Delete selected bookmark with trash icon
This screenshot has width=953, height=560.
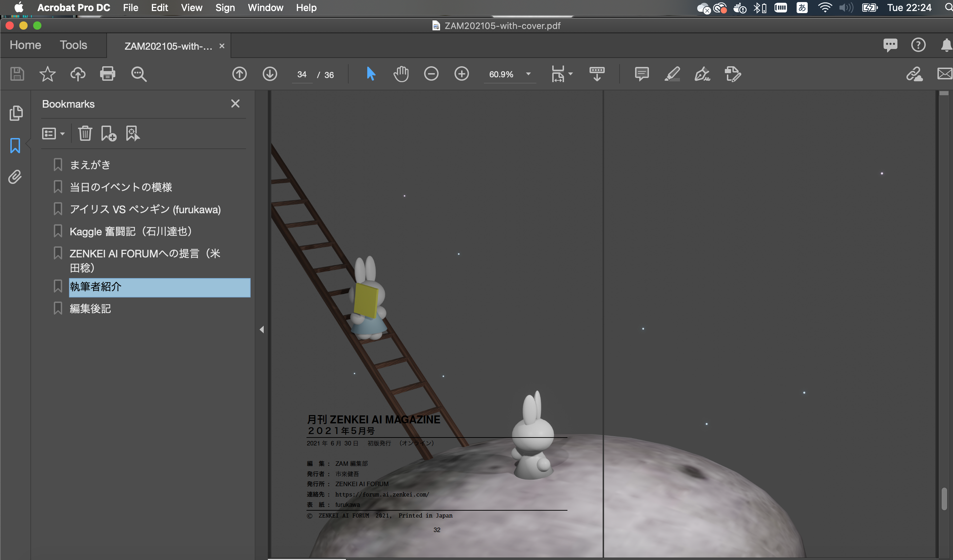(x=85, y=134)
